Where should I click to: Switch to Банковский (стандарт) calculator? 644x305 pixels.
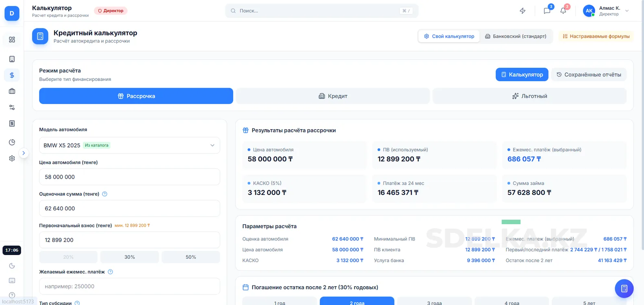516,36
